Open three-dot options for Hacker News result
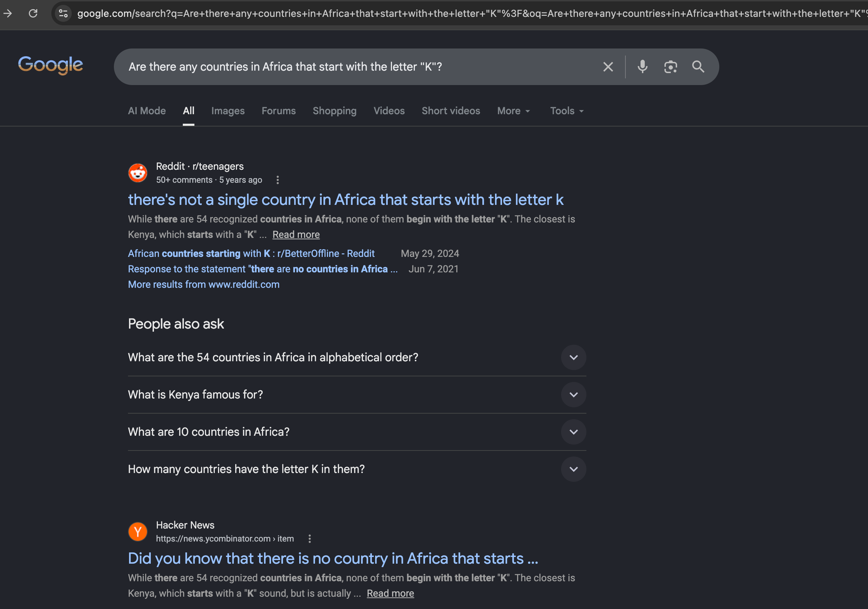 310,538
